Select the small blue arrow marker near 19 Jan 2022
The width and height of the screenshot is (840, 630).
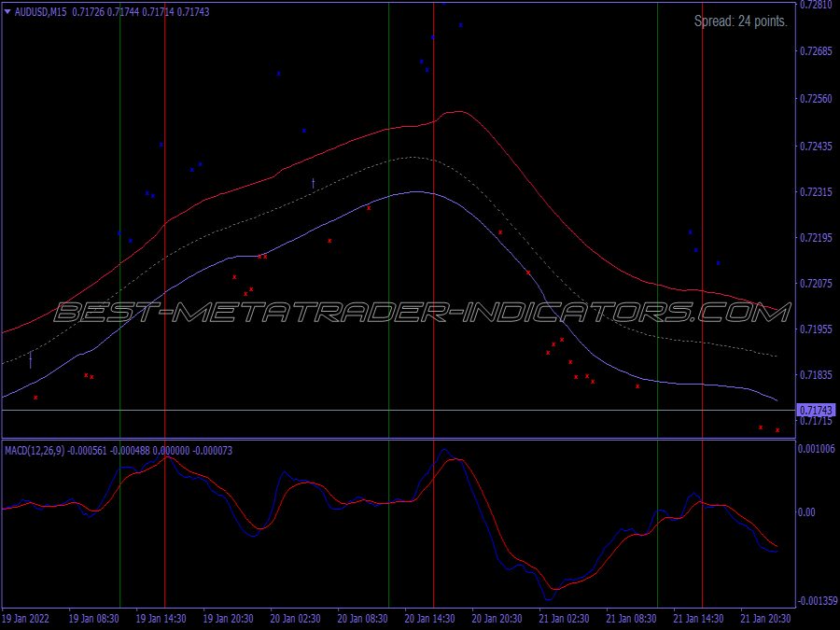pos(31,360)
